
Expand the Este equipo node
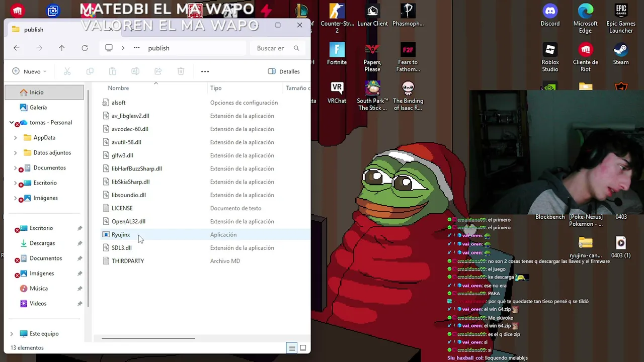12,333
